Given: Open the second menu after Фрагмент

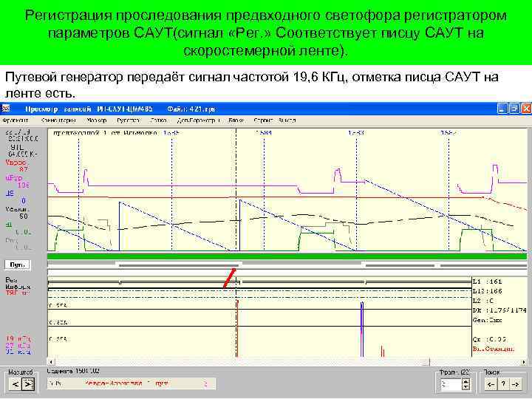Looking at the screenshot, I should tap(58, 120).
